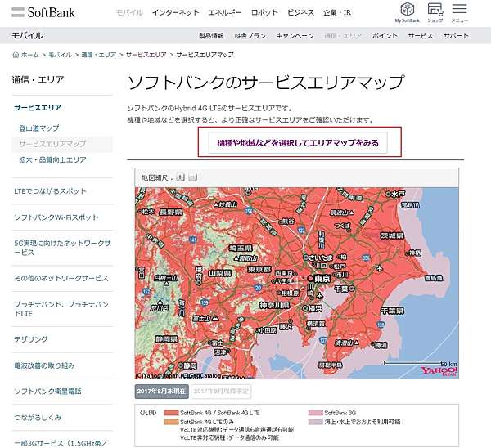This screenshot has width=491, height=448.
Task: Click サービスエリア breadcrumb link
Action: [146, 55]
